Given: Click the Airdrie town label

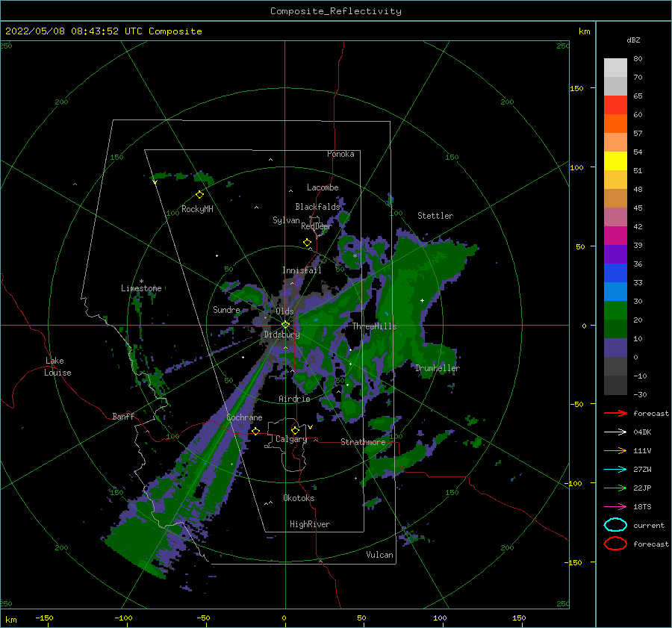Looking at the screenshot, I should [x=294, y=399].
